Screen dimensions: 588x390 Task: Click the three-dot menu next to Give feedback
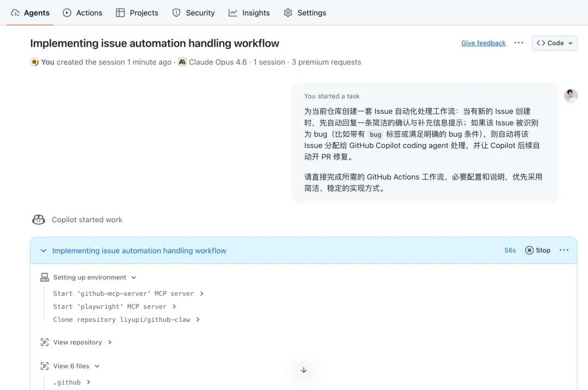pos(518,43)
